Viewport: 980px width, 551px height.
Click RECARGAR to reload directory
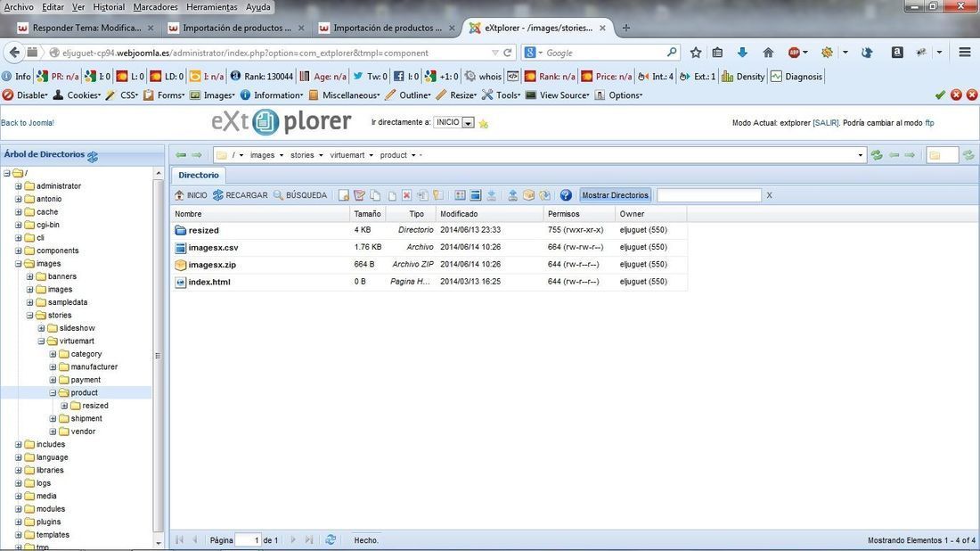[x=241, y=195]
